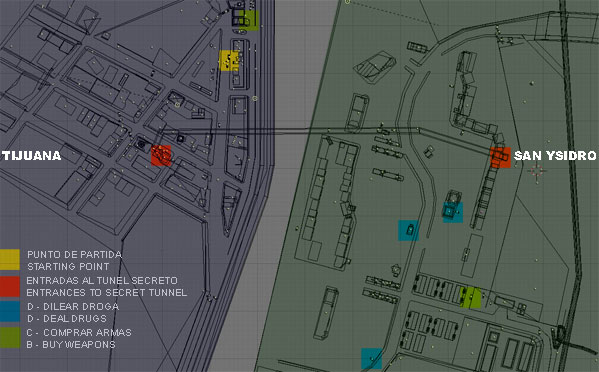
Task: Select the blue drug marker covering the small building
Action: (453, 212)
